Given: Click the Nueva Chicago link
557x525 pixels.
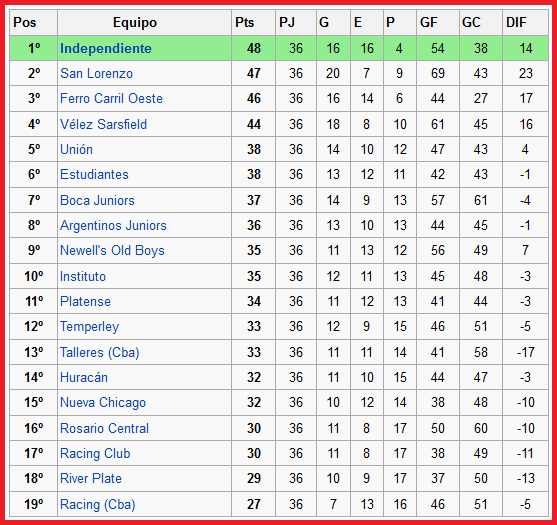Looking at the screenshot, I should pyautogui.click(x=103, y=402).
